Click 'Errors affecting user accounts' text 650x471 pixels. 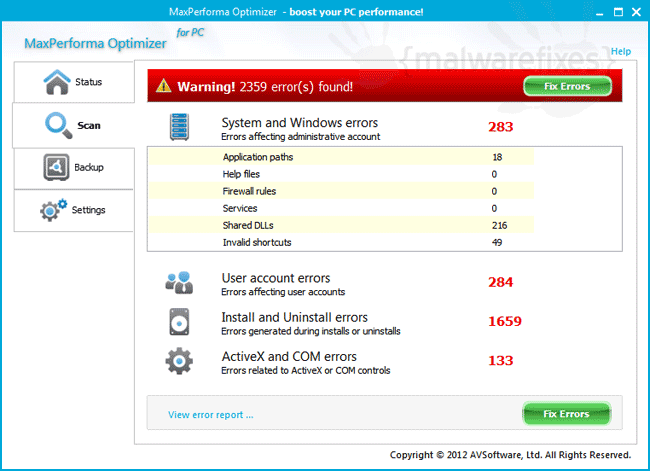(283, 292)
